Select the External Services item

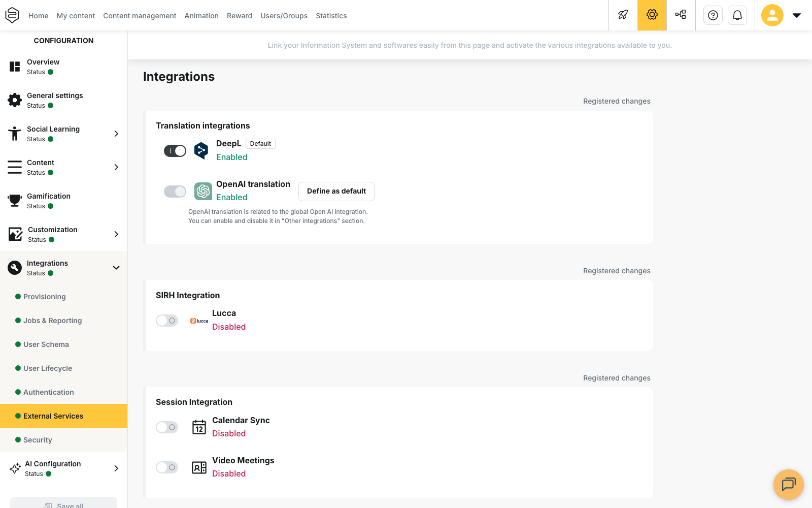coord(63,416)
